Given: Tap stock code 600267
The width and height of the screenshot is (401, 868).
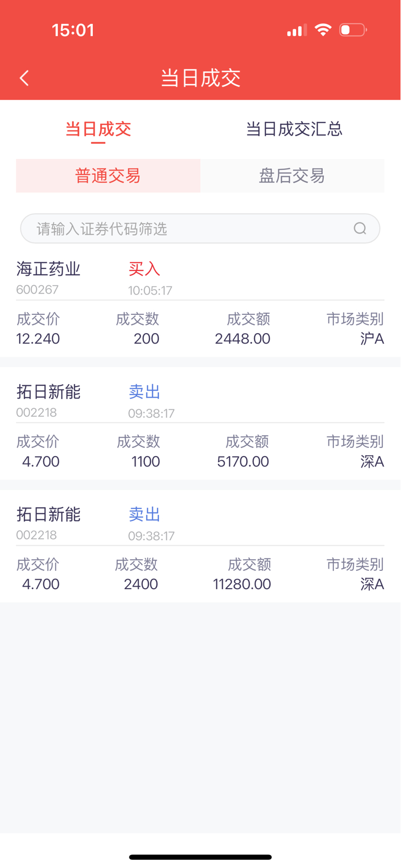Looking at the screenshot, I should [37, 289].
